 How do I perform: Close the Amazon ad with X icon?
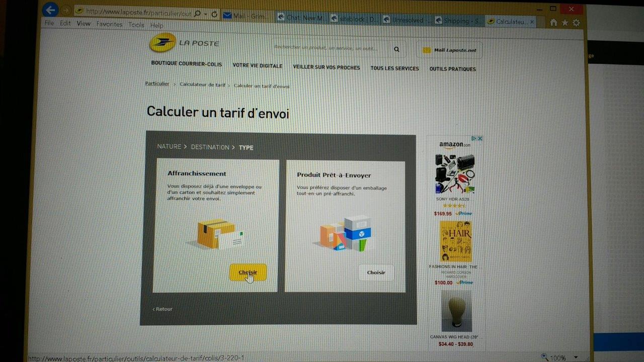point(480,138)
